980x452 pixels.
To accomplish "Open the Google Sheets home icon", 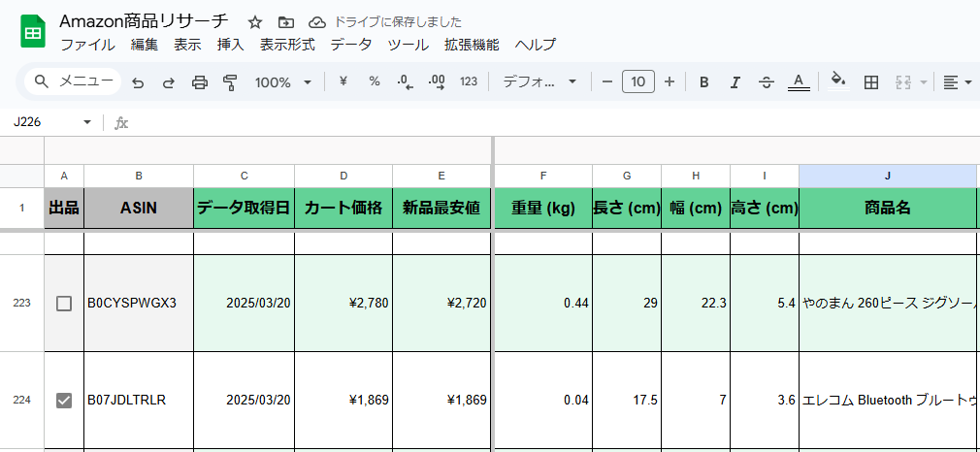I will 31,32.
